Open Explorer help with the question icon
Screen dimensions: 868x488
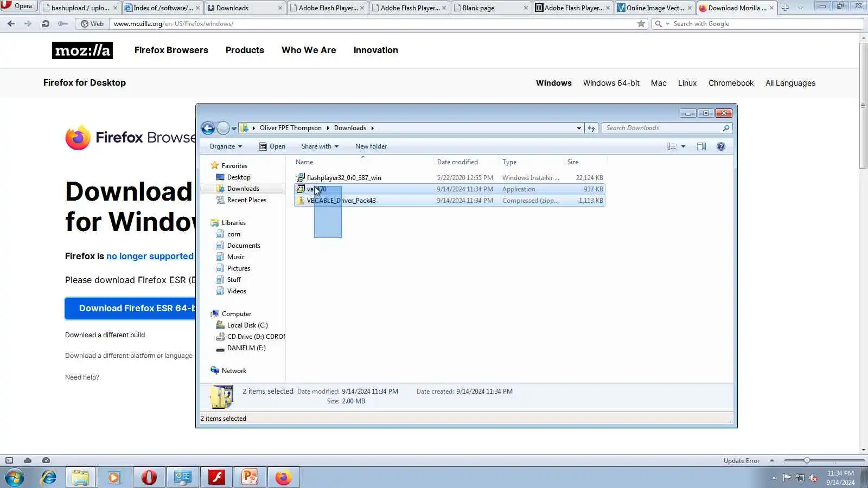[x=721, y=146]
